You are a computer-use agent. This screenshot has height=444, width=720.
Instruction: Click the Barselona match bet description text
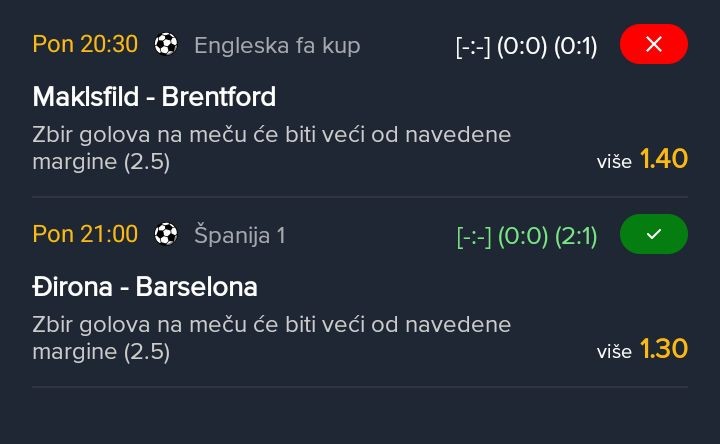click(271, 337)
